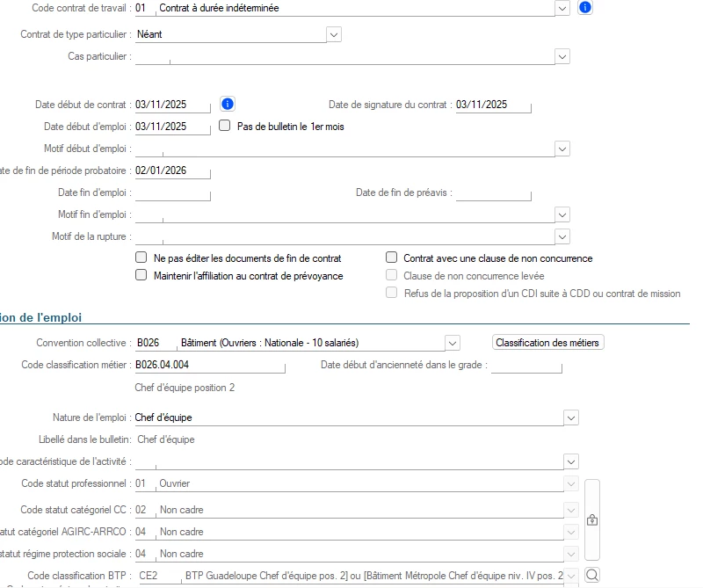
Task: Click Code contrat de travail code field 01
Action: click(145, 8)
